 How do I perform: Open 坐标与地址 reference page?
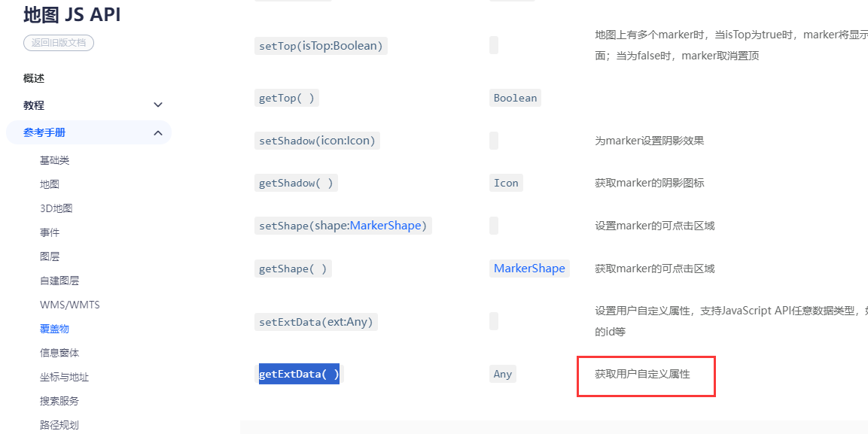65,377
